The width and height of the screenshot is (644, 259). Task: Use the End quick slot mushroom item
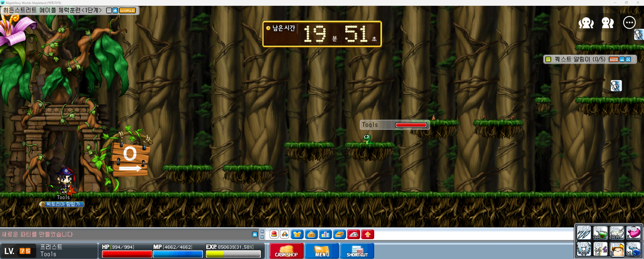click(x=617, y=249)
